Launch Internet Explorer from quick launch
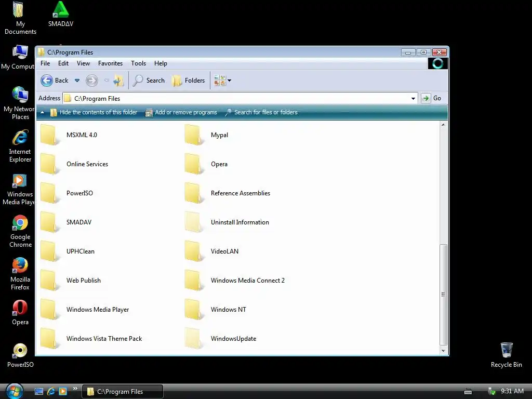This screenshot has height=399, width=532. [x=51, y=392]
